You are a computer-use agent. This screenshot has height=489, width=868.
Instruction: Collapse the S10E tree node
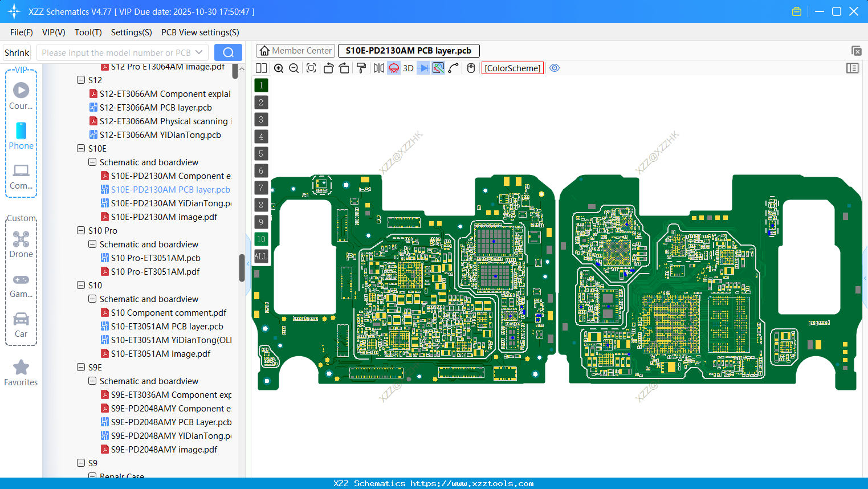pos(80,148)
